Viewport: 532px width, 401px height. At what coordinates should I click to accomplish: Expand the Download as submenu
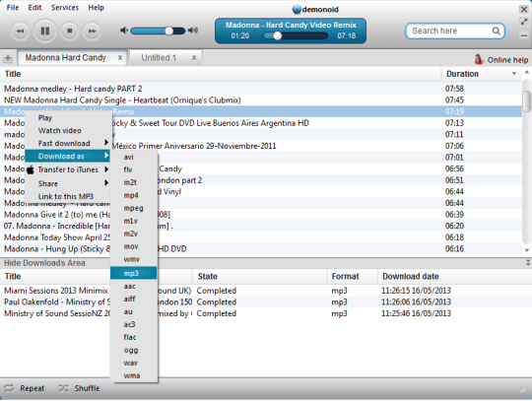(x=67, y=156)
